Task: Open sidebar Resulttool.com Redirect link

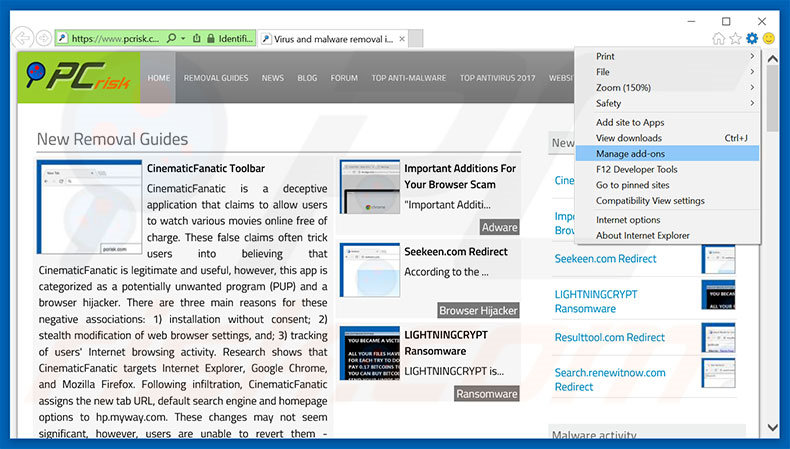Action: 610,337
